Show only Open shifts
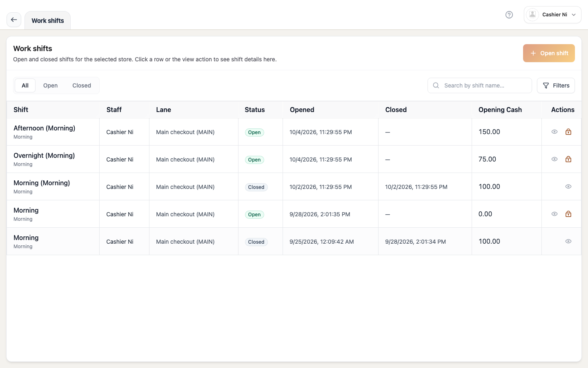Image resolution: width=588 pixels, height=368 pixels. (x=50, y=85)
